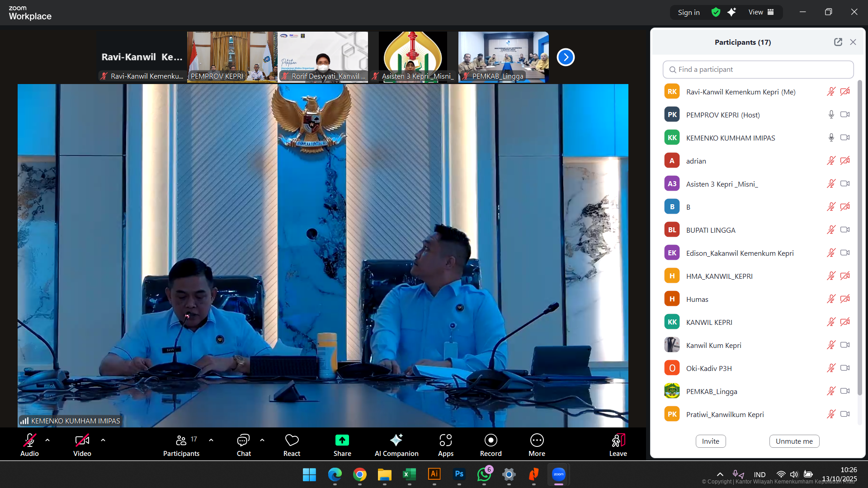The height and width of the screenshot is (488, 868).
Task: Click the Record icon
Action: [x=491, y=440]
